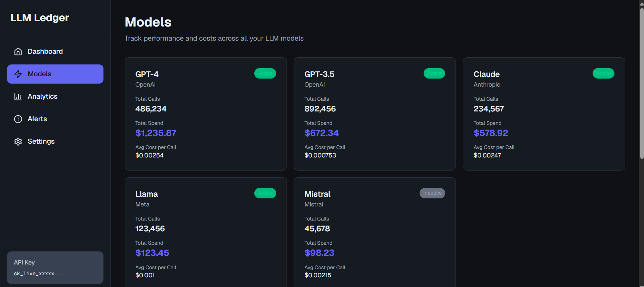Click the Alerts exclamation circle icon
The width and height of the screenshot is (644, 287).
point(18,119)
